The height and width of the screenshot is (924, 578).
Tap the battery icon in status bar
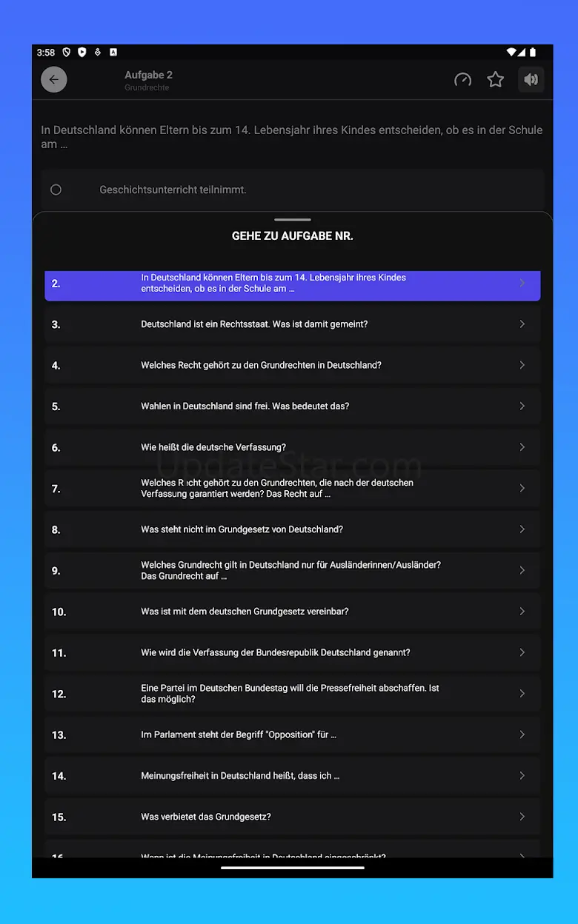click(533, 53)
